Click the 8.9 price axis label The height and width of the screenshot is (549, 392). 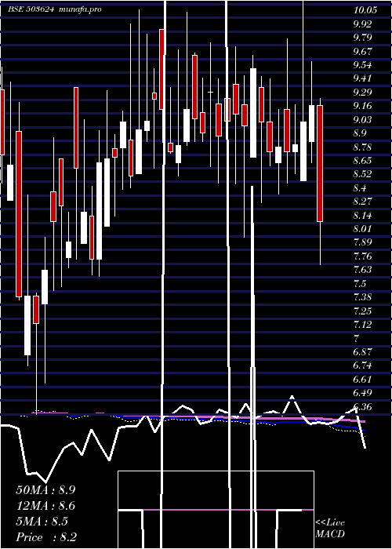(360, 133)
